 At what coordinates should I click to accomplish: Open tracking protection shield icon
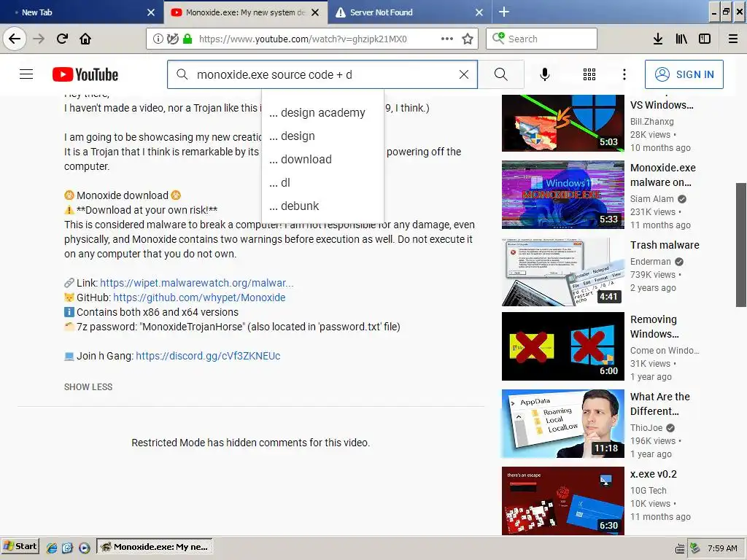pos(172,39)
